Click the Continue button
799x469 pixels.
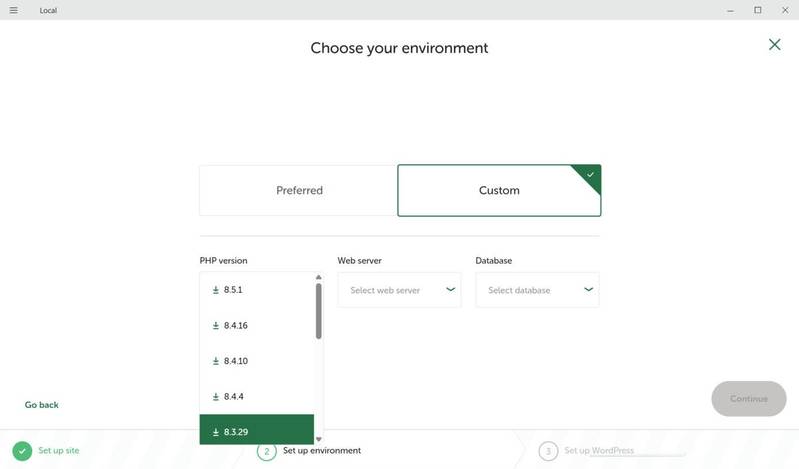pyautogui.click(x=749, y=399)
